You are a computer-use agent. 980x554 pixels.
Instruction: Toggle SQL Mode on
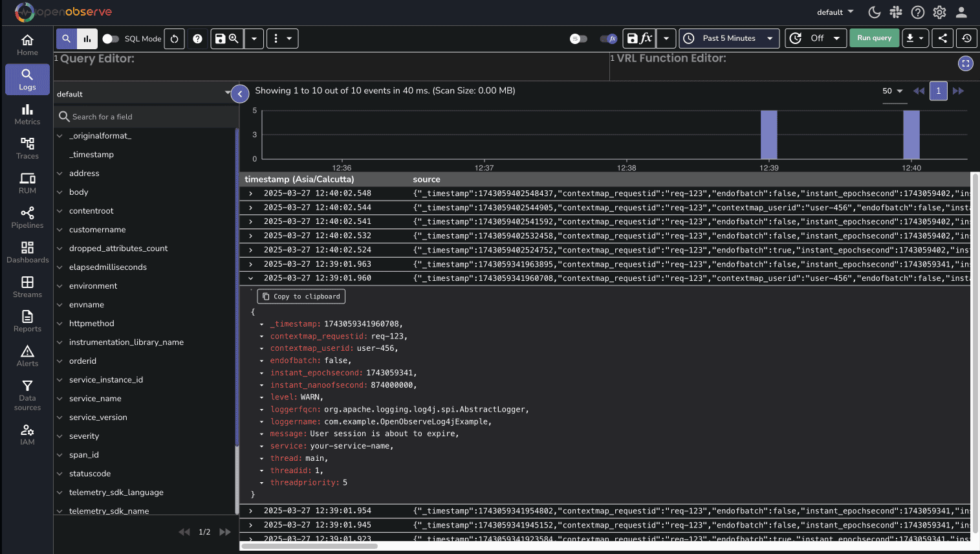(x=111, y=38)
